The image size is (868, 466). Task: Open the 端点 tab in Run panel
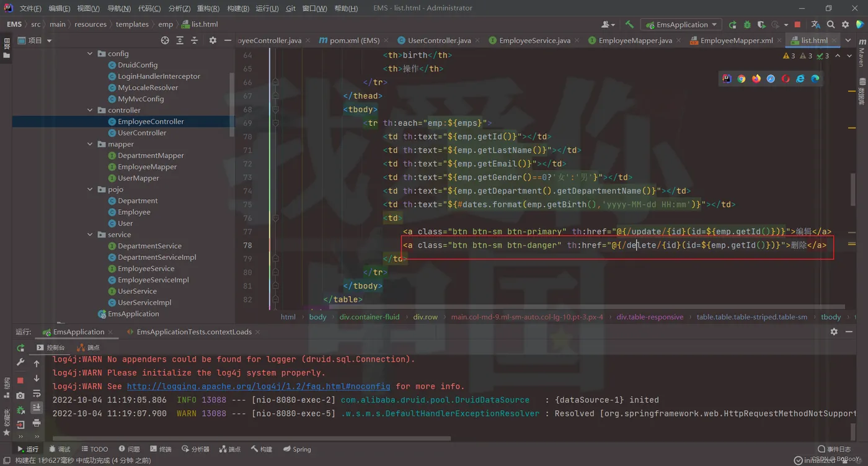point(88,348)
